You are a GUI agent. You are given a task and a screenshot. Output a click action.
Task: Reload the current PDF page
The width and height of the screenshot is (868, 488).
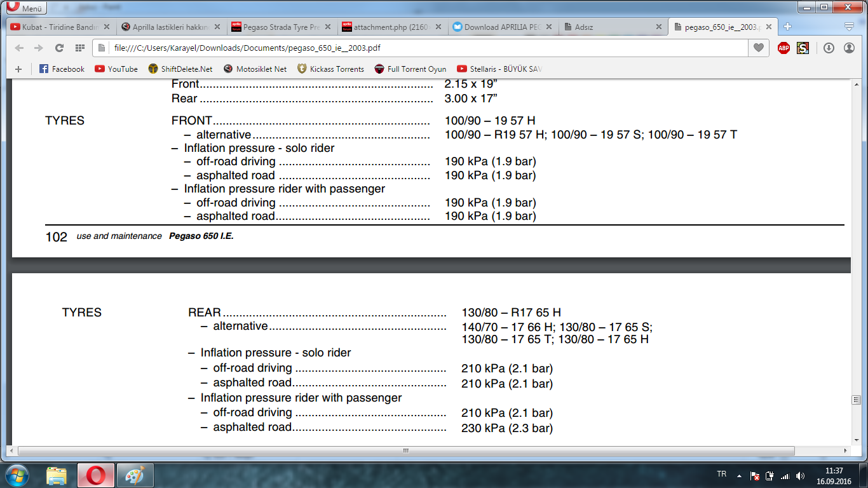tap(59, 48)
